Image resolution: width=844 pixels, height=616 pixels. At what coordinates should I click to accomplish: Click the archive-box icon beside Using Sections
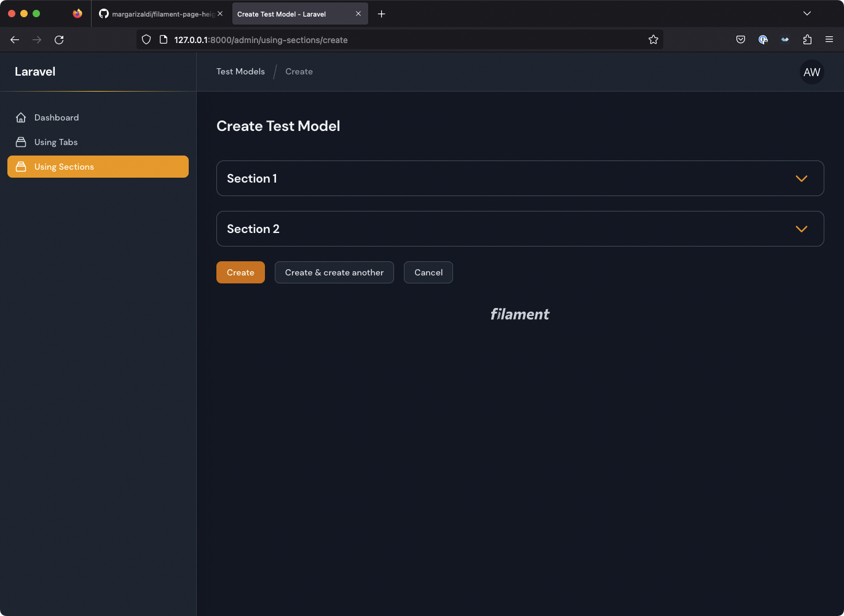21,166
